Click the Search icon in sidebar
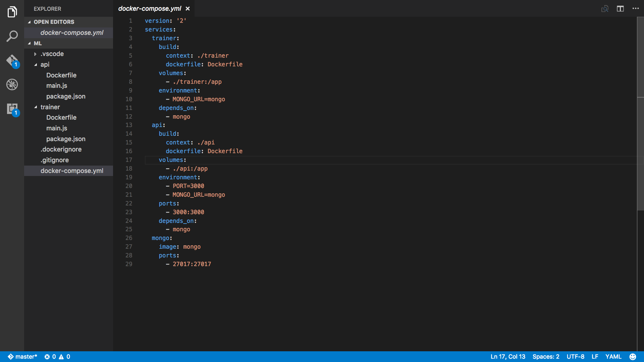The image size is (644, 362). (x=12, y=37)
